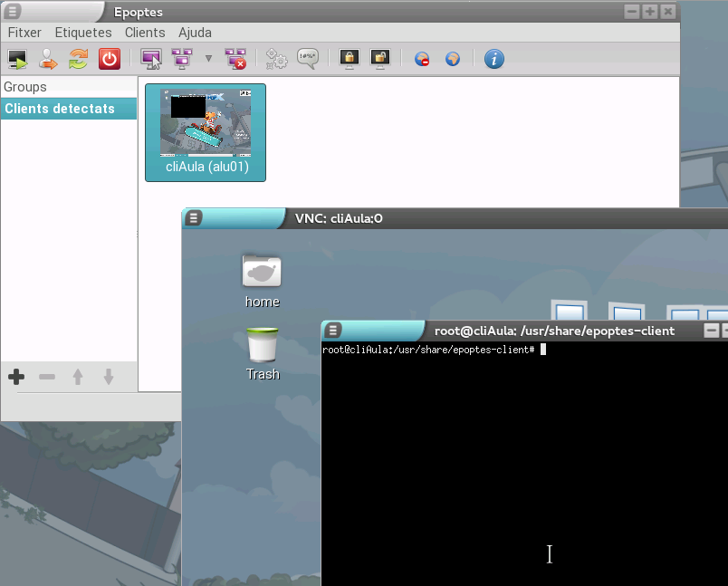Toggle the unlock screen icon
The image size is (728, 586).
pyautogui.click(x=379, y=60)
